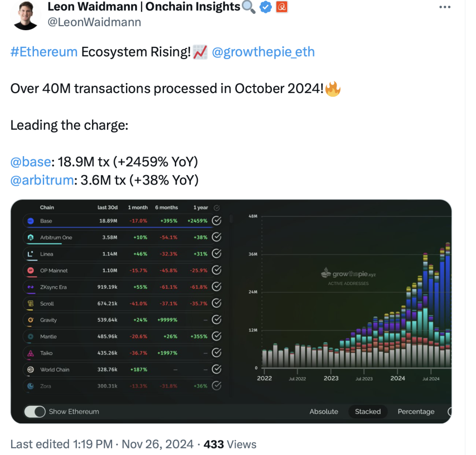The width and height of the screenshot is (476, 455).
Task: Open Leon Waidmann's profile picture
Action: (26, 15)
